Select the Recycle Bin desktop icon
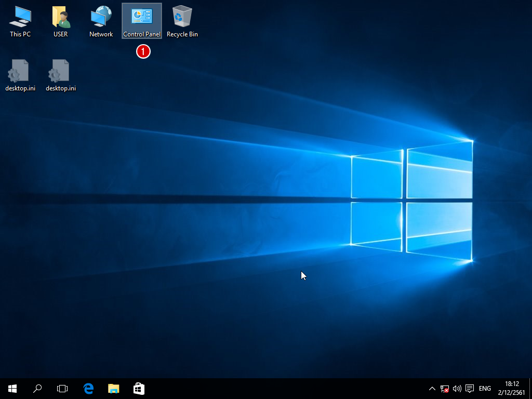The width and height of the screenshot is (532, 399). pos(182,21)
